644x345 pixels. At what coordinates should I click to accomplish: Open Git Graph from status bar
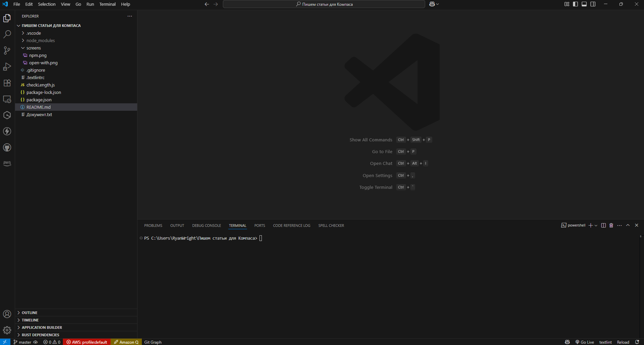pyautogui.click(x=153, y=342)
